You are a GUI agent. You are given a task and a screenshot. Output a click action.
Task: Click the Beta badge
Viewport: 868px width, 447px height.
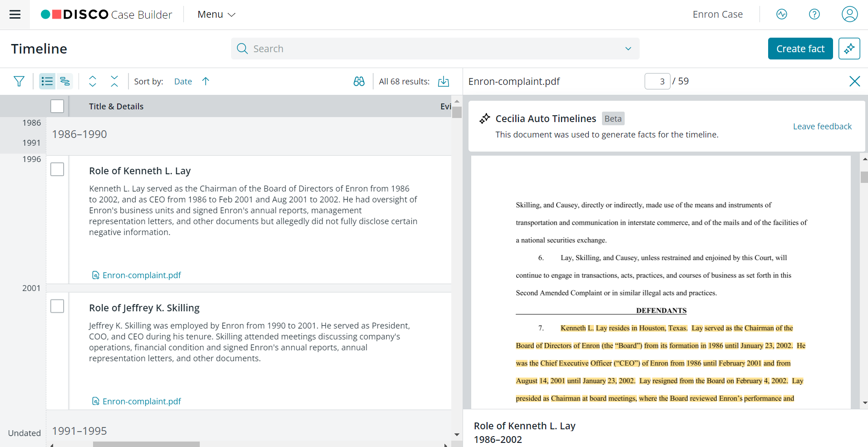click(613, 118)
